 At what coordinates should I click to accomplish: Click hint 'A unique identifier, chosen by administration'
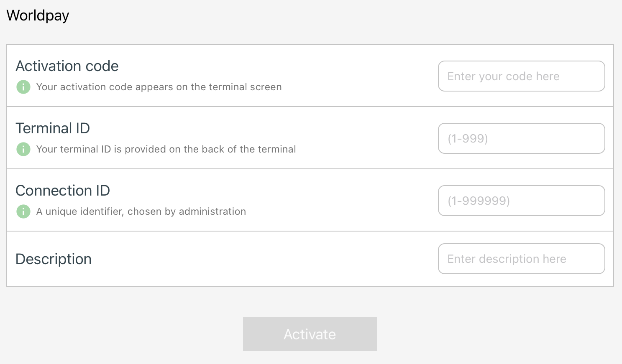(x=141, y=211)
